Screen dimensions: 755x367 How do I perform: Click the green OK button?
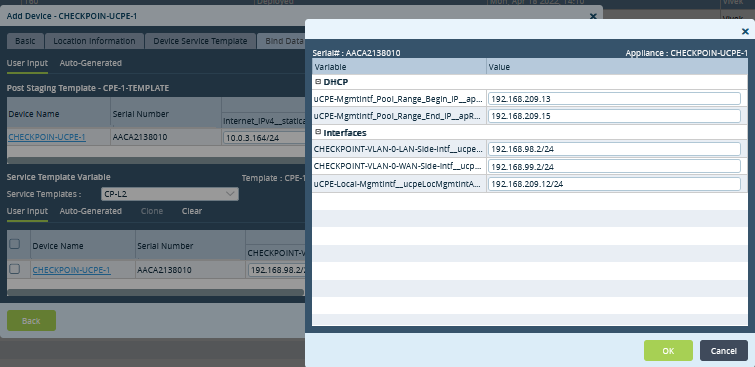(668, 351)
